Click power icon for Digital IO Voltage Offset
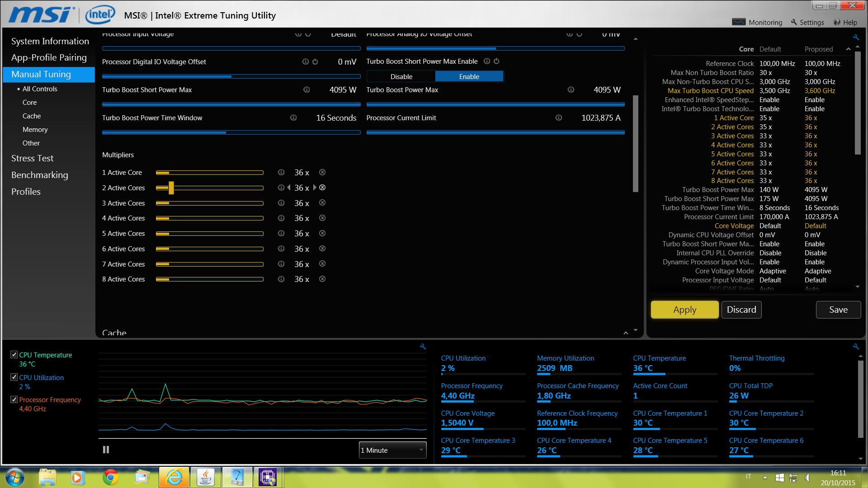The image size is (868, 488). coord(315,61)
